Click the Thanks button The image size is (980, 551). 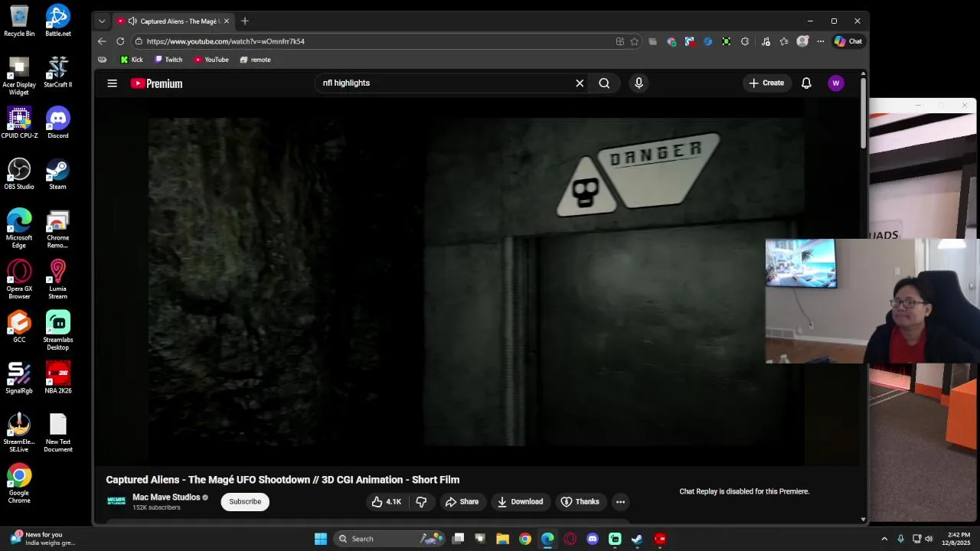tap(580, 502)
